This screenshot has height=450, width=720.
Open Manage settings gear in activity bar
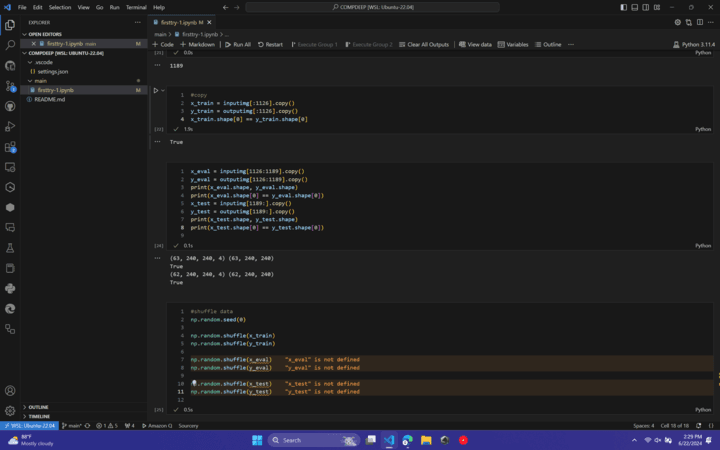pyautogui.click(x=10, y=410)
